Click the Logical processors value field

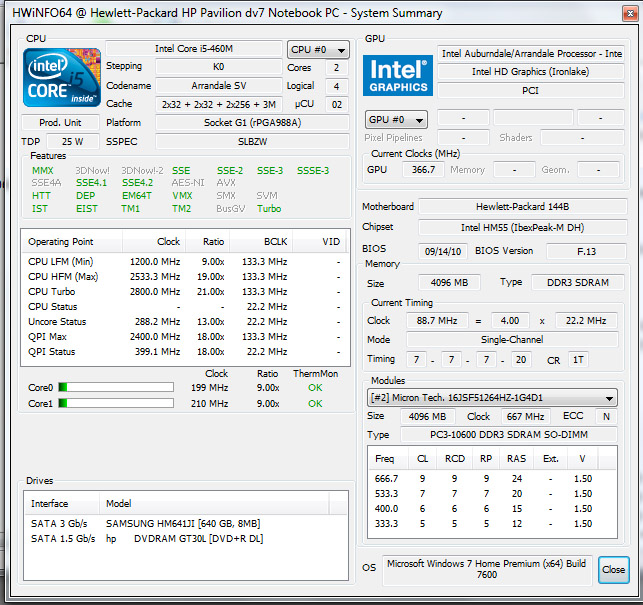[337, 87]
